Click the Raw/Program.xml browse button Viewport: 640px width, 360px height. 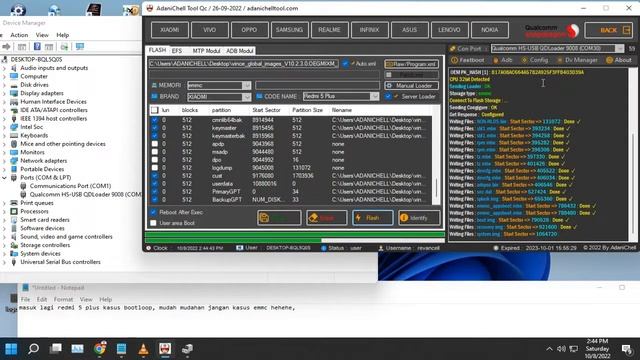pyautogui.click(x=411, y=64)
